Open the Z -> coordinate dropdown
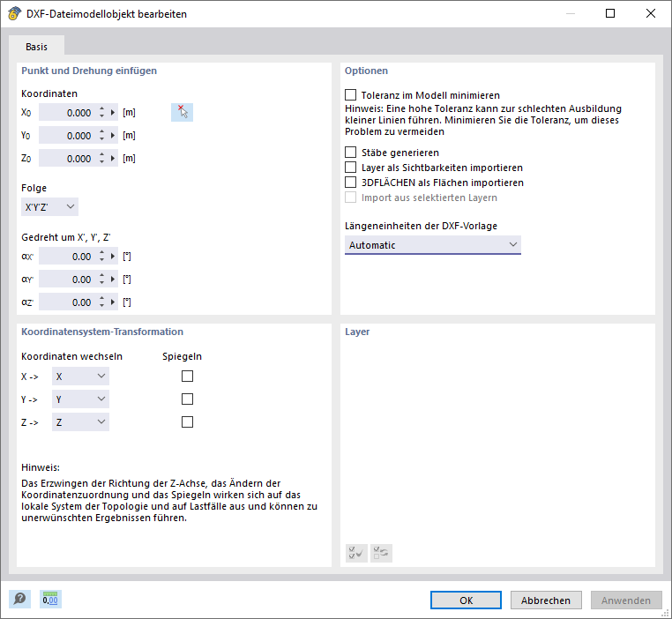Screen dimensions: 672x619 (x=80, y=422)
